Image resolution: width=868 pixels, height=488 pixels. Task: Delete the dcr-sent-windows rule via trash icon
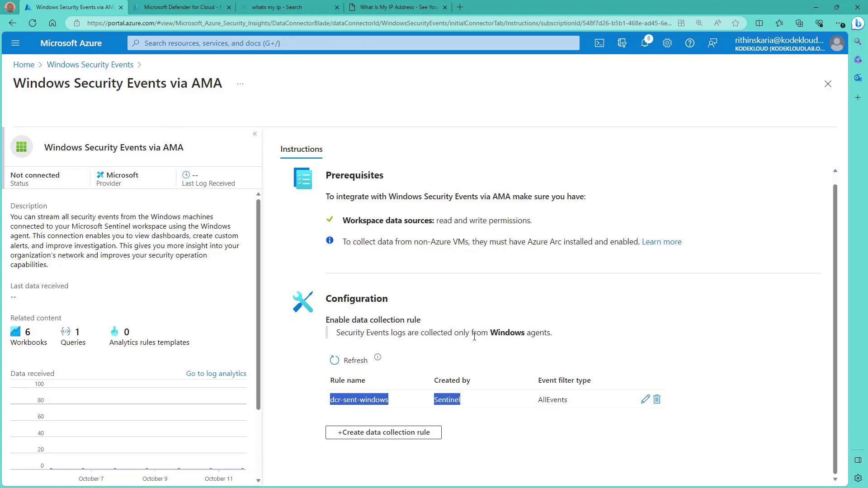[x=657, y=399]
